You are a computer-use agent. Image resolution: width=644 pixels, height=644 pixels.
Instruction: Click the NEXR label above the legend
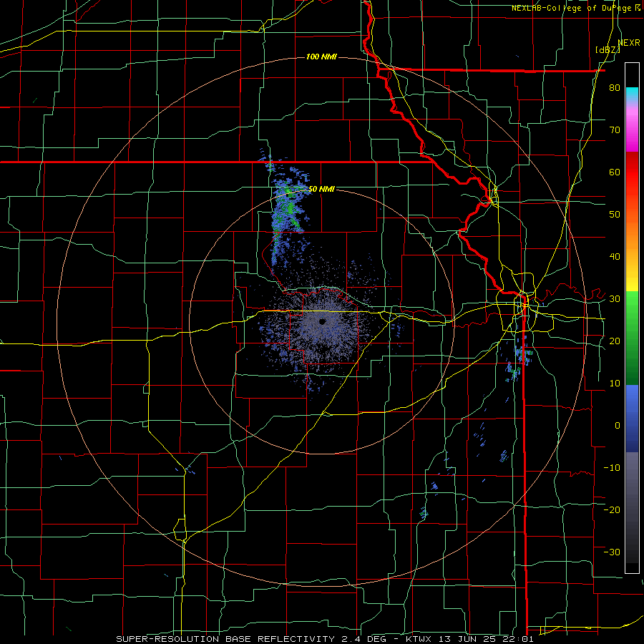(x=629, y=43)
